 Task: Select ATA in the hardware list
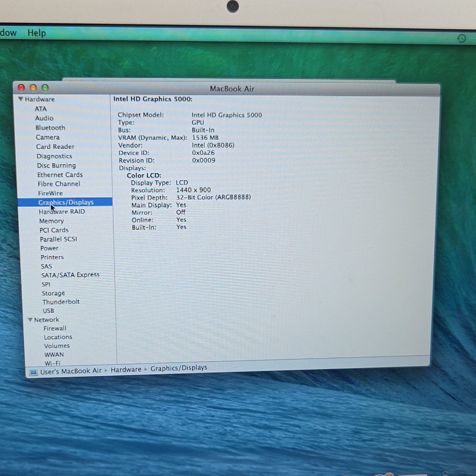(41, 109)
